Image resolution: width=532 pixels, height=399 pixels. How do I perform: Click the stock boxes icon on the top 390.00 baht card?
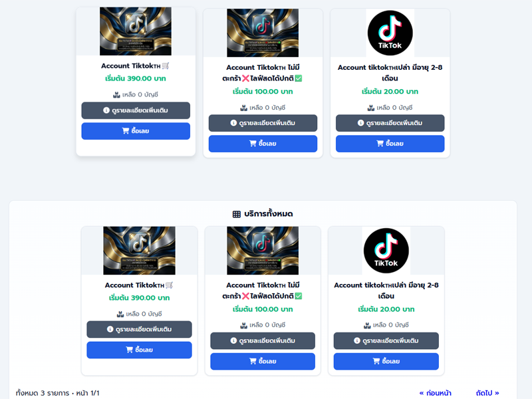coord(116,94)
